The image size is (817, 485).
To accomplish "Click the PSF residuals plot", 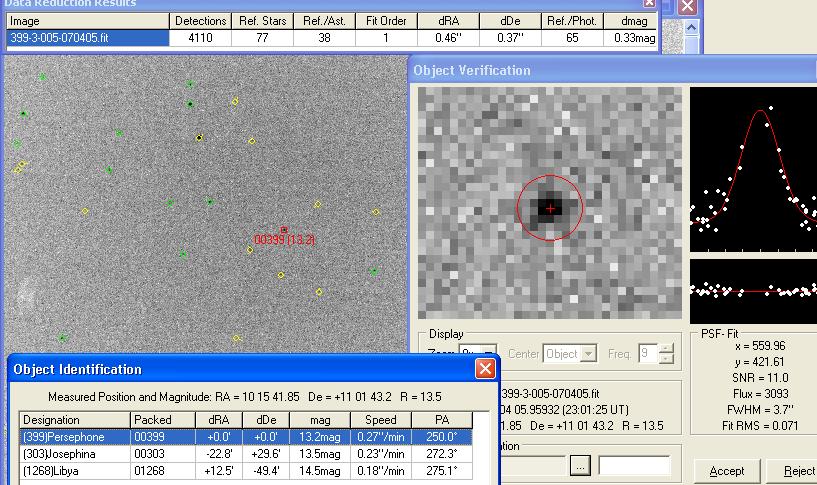I will (x=753, y=291).
